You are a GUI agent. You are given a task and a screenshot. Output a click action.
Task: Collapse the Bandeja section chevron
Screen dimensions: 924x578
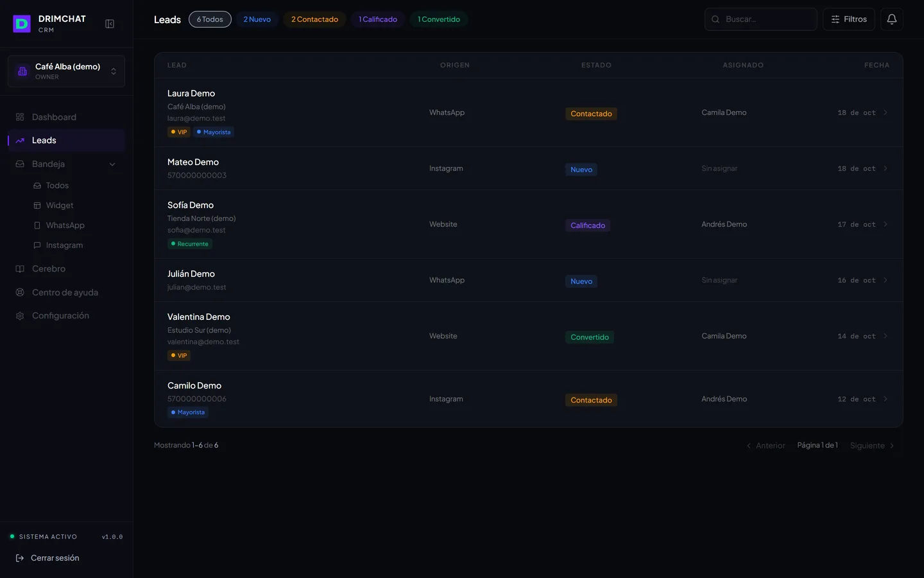pyautogui.click(x=112, y=164)
